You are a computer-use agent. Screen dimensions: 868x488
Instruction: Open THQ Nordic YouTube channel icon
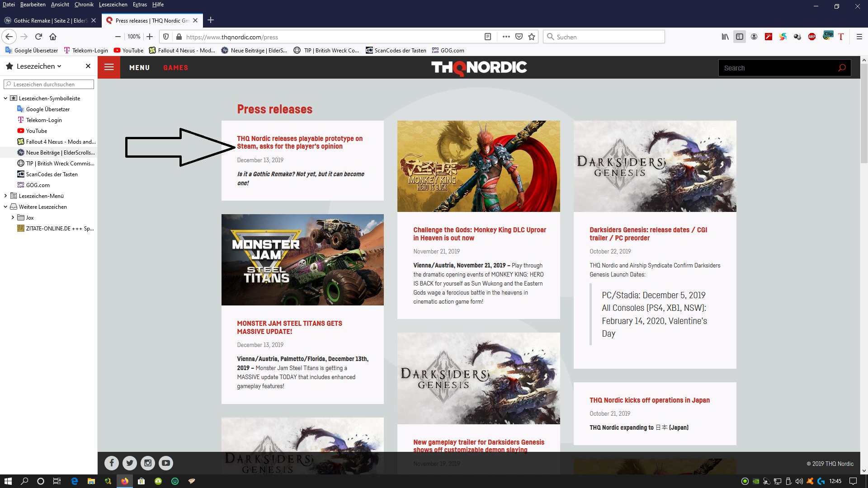166,463
